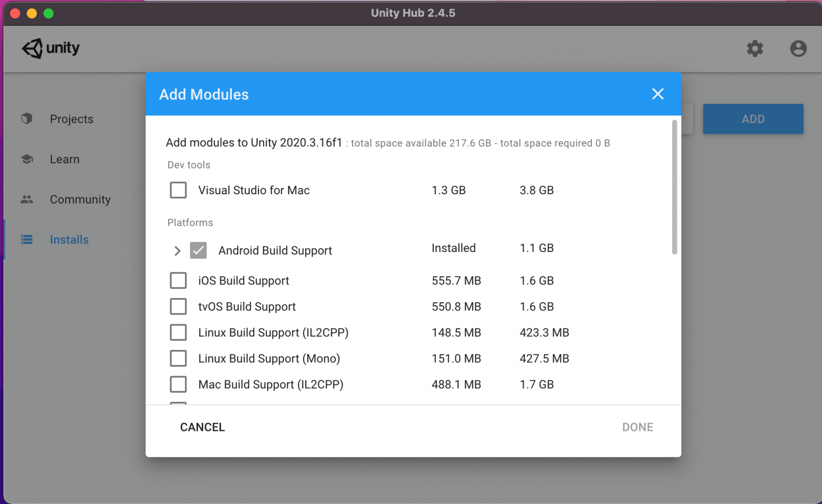
Task: Click the Community people icon
Action: click(x=27, y=200)
